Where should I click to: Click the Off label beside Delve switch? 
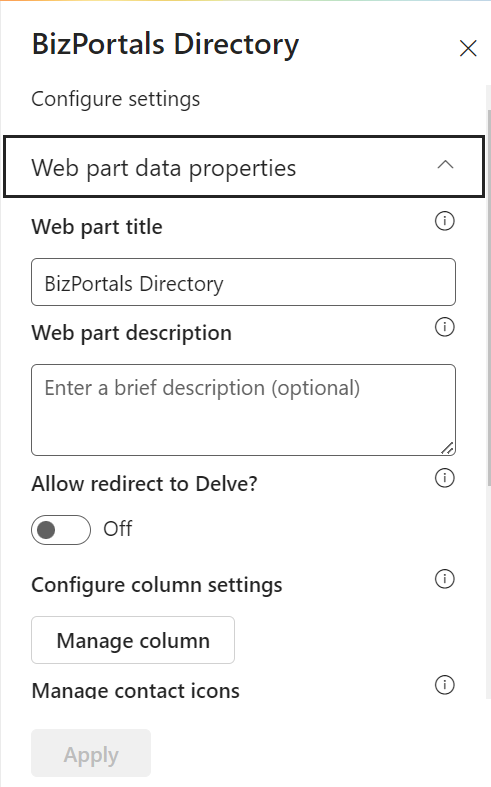117,529
